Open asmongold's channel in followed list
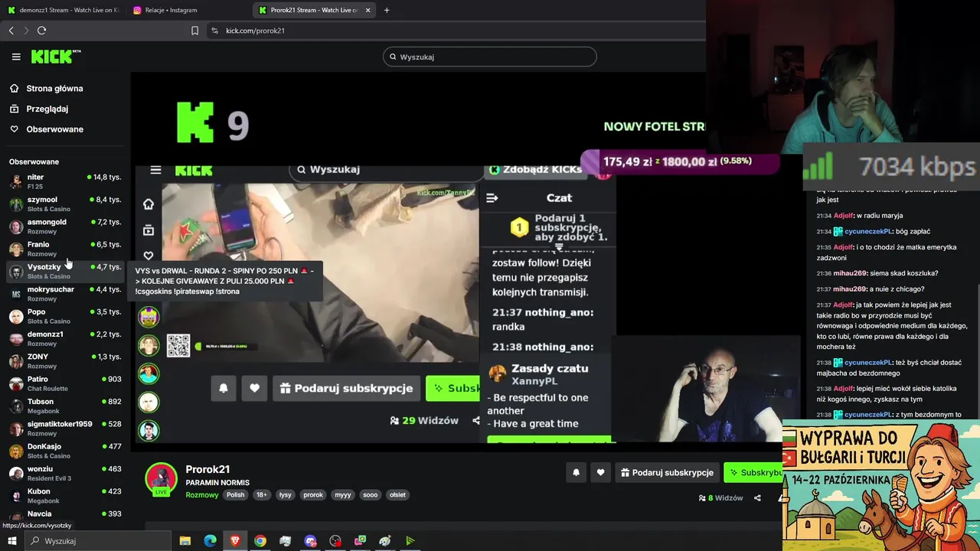Screen dimensions: 980x551 point(65,227)
